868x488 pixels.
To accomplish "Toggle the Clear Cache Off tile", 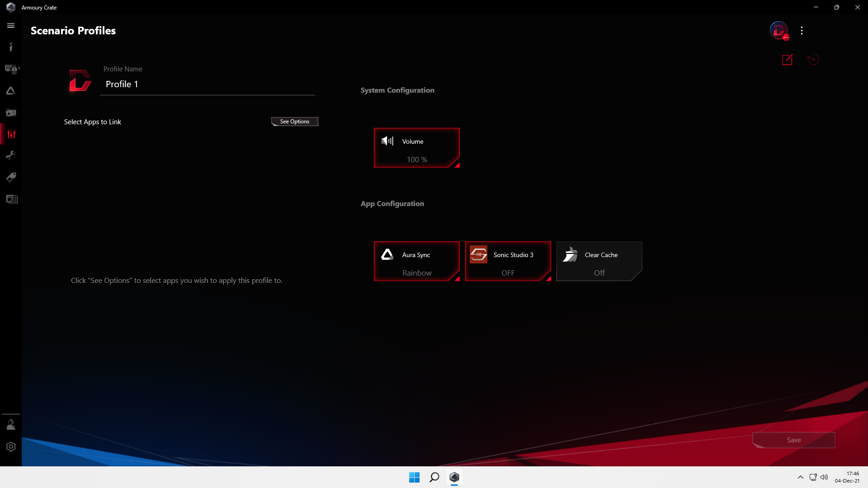I will click(599, 261).
